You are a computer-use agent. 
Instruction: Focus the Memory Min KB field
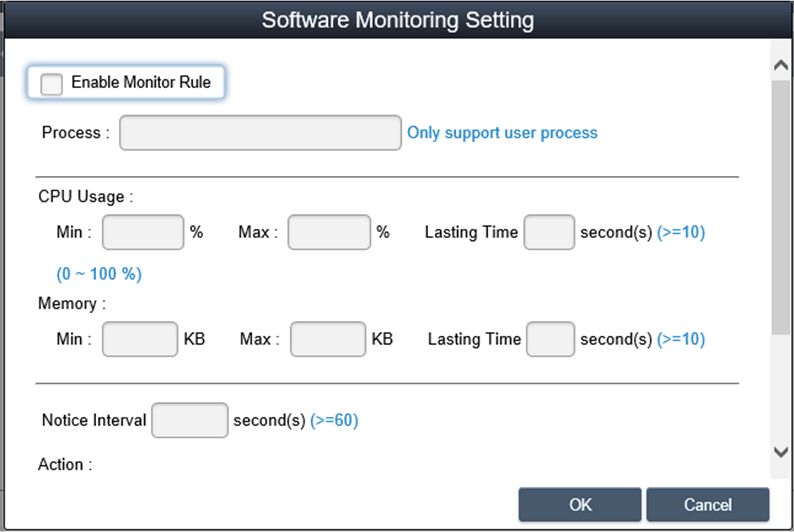(x=140, y=339)
